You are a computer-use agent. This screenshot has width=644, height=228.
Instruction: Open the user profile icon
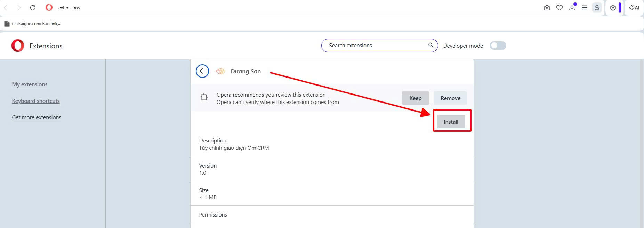pos(597,7)
